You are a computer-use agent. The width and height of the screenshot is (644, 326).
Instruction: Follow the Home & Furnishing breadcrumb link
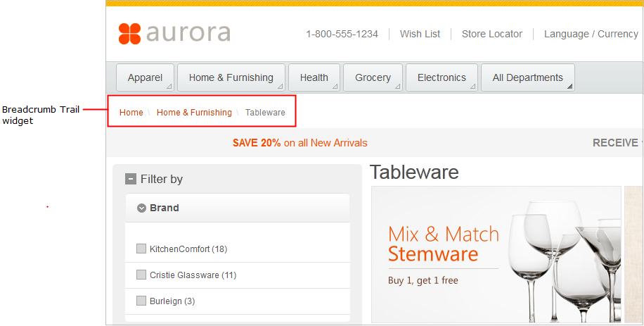click(x=194, y=113)
